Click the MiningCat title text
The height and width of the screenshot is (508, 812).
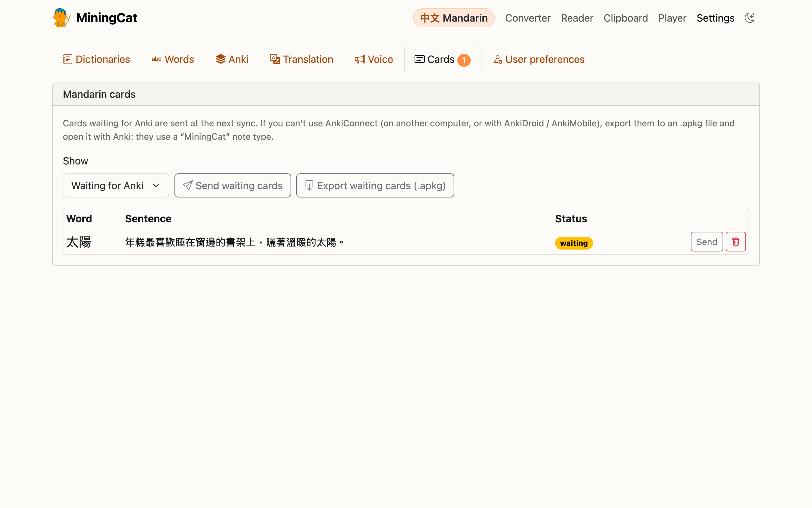coord(107,18)
